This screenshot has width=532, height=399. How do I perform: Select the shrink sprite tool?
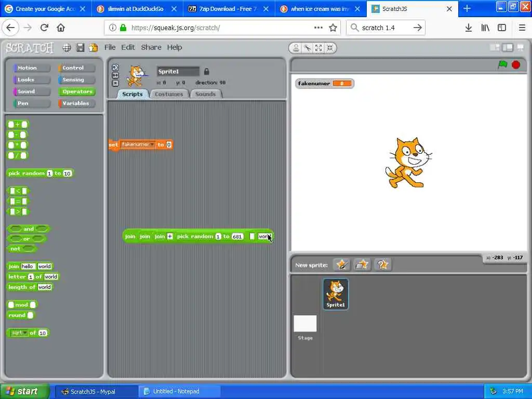point(330,48)
